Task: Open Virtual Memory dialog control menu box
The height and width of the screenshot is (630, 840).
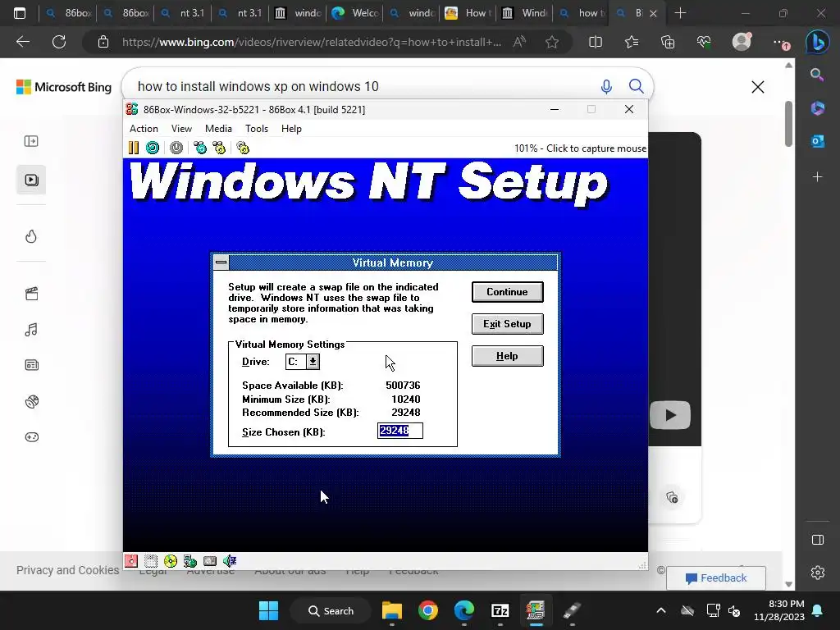Action: click(221, 262)
